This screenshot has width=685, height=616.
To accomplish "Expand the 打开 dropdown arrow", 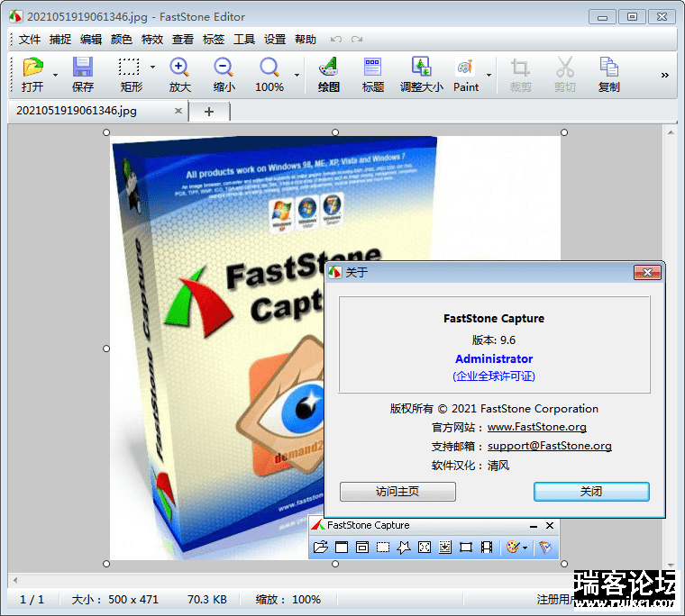I will [x=56, y=75].
